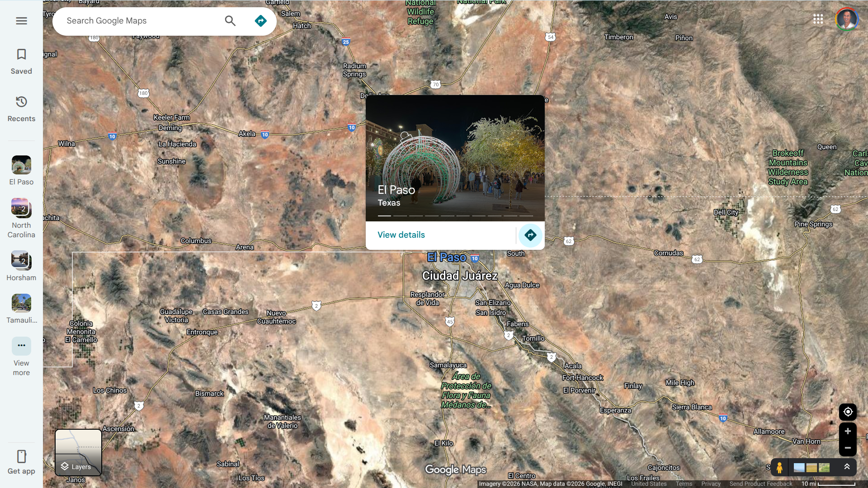Open the Google apps grid
The image size is (868, 488).
click(818, 19)
